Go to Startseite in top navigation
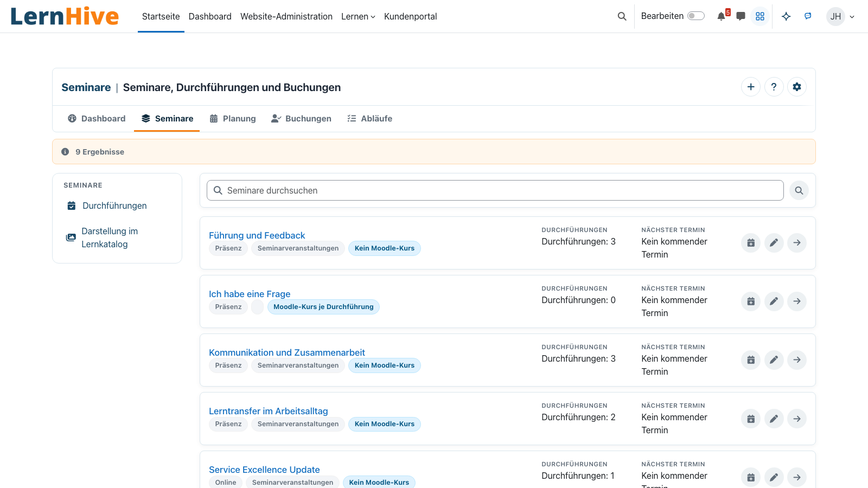Viewport: 868px width, 488px height. tap(161, 16)
